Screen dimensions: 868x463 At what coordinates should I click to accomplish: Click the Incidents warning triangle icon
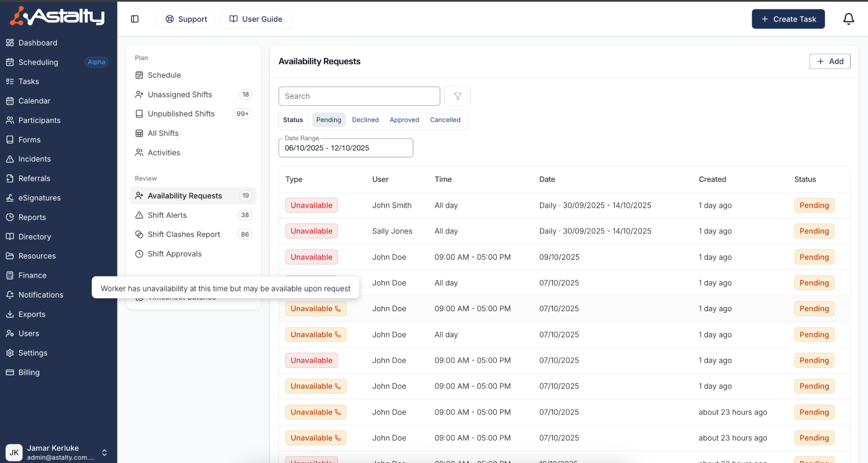click(x=10, y=159)
